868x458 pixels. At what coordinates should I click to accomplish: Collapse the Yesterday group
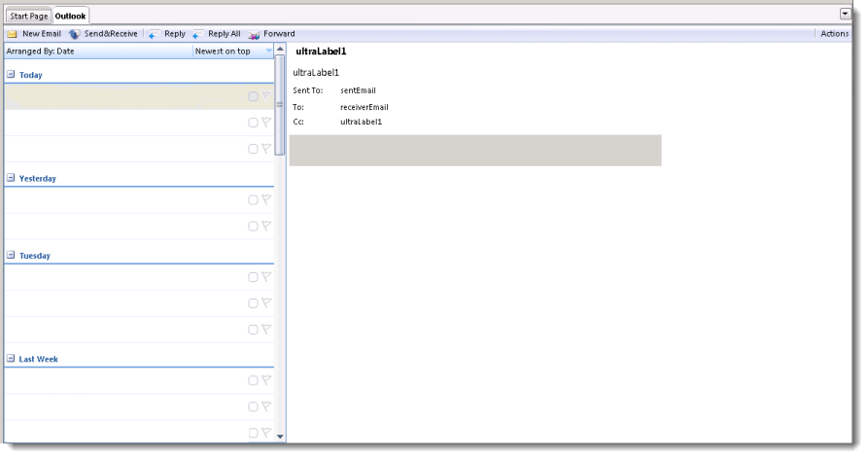[11, 179]
